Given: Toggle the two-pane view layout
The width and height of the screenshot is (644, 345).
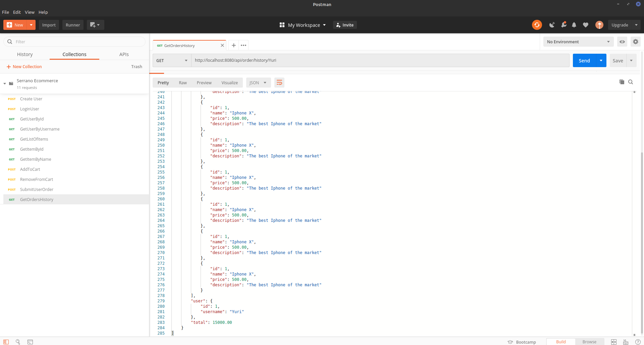Looking at the screenshot, I should point(613,342).
